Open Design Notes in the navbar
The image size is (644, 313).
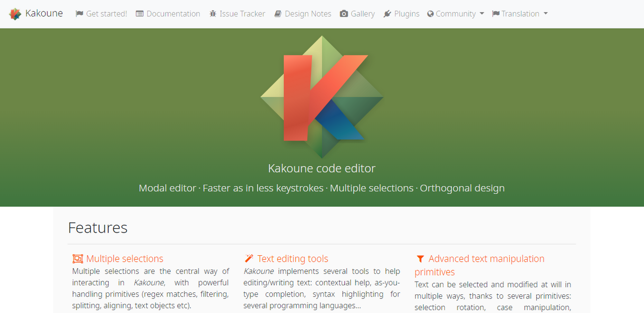click(x=303, y=14)
